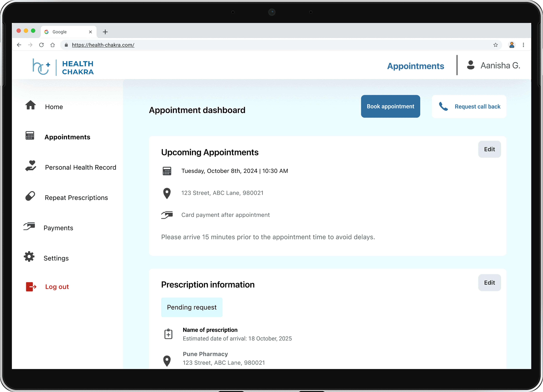Click the health-chakra.com URL address bar
This screenshot has height=392, width=543.
pos(103,45)
